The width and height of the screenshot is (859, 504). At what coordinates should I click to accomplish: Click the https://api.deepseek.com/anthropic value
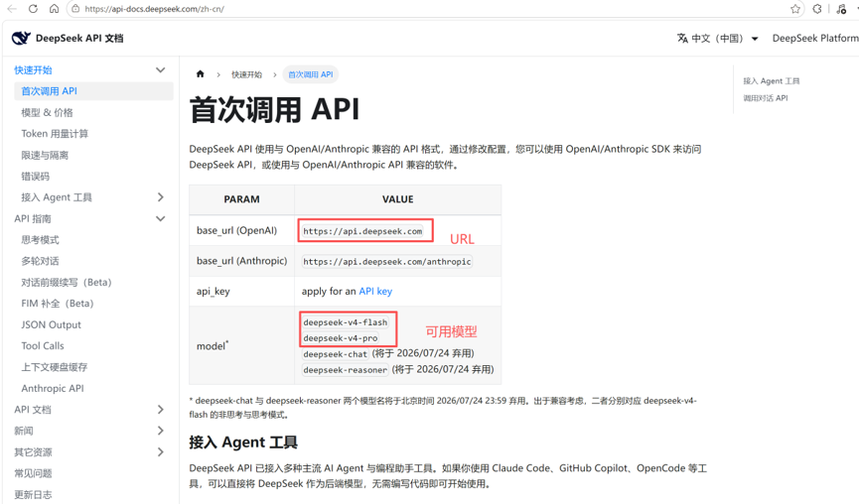pyautogui.click(x=386, y=262)
